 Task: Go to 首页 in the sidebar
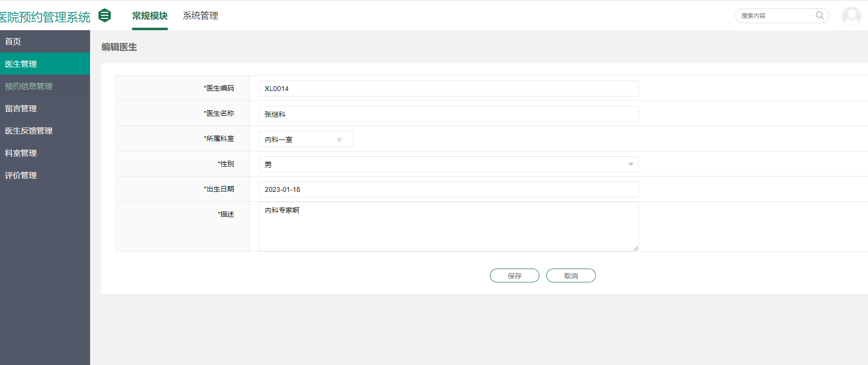(45, 42)
